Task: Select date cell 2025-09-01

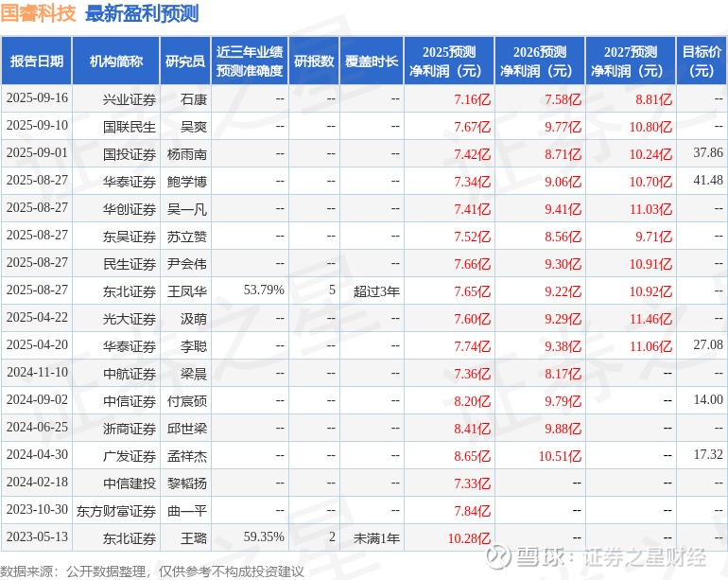Action: 37,153
